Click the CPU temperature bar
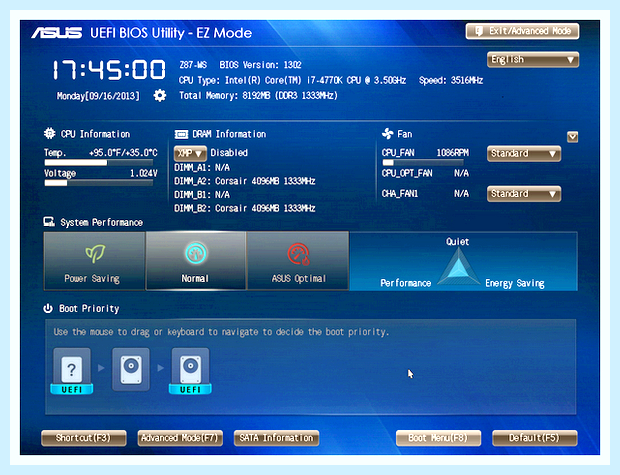Viewport: 620px width, 475px height. click(98, 162)
